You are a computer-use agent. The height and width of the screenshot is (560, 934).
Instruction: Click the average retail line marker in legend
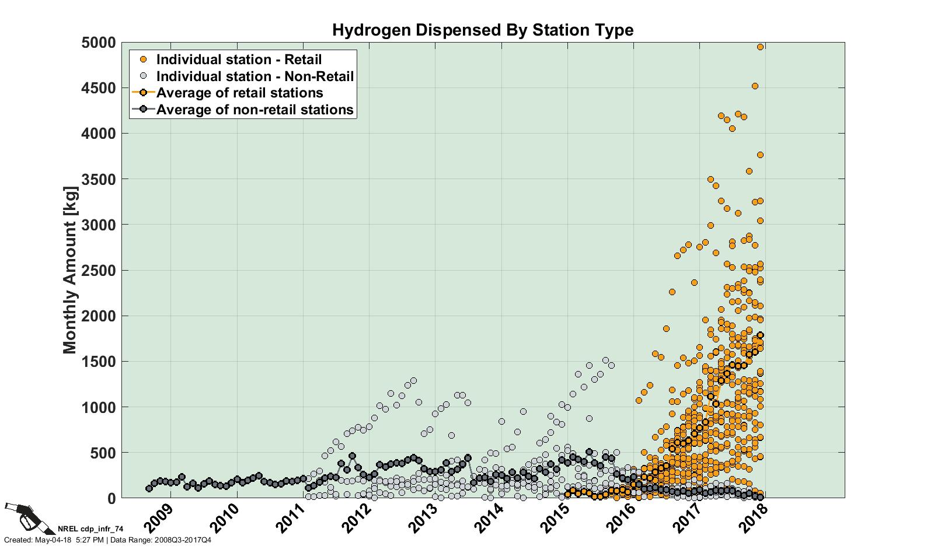click(142, 93)
